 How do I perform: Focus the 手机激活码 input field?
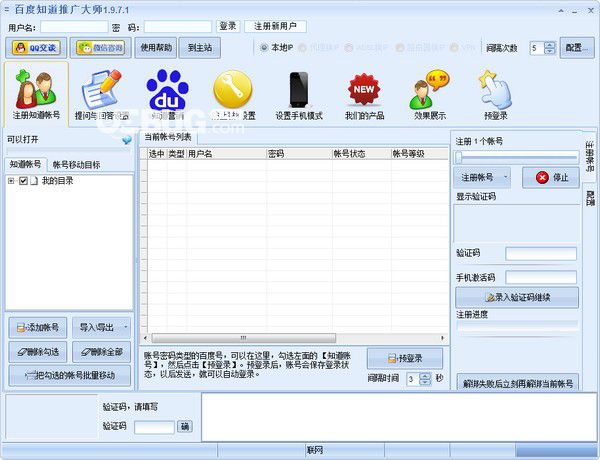(541, 277)
